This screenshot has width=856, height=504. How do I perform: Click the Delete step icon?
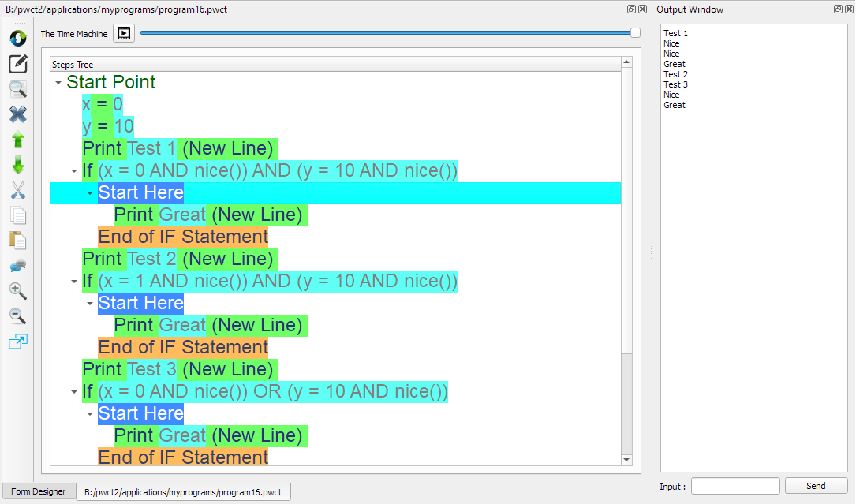(x=17, y=114)
